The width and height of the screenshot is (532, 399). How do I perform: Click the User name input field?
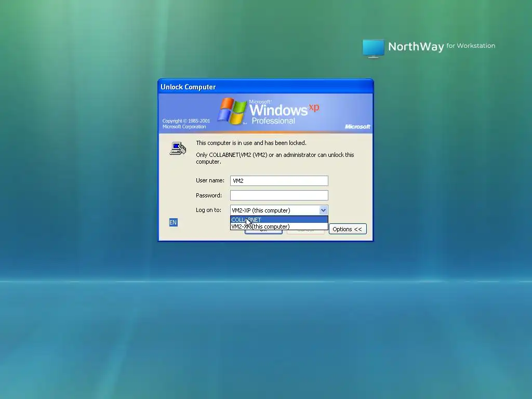point(279,180)
